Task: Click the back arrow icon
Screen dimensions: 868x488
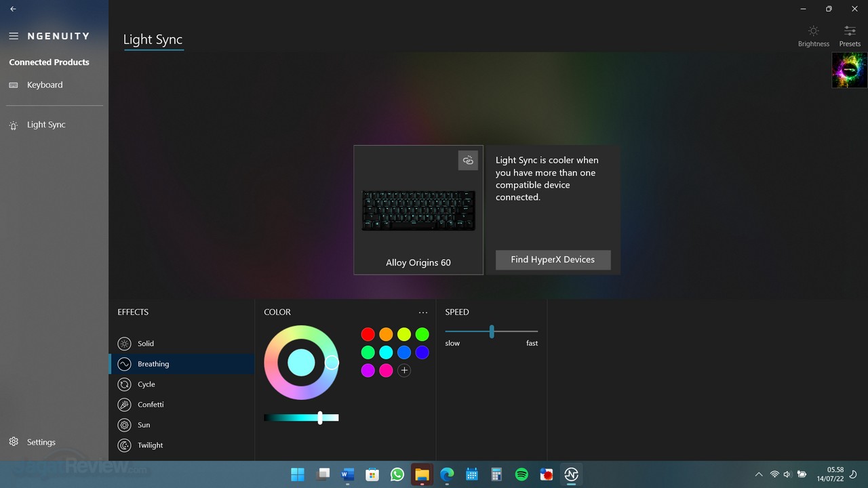Action: (14, 9)
